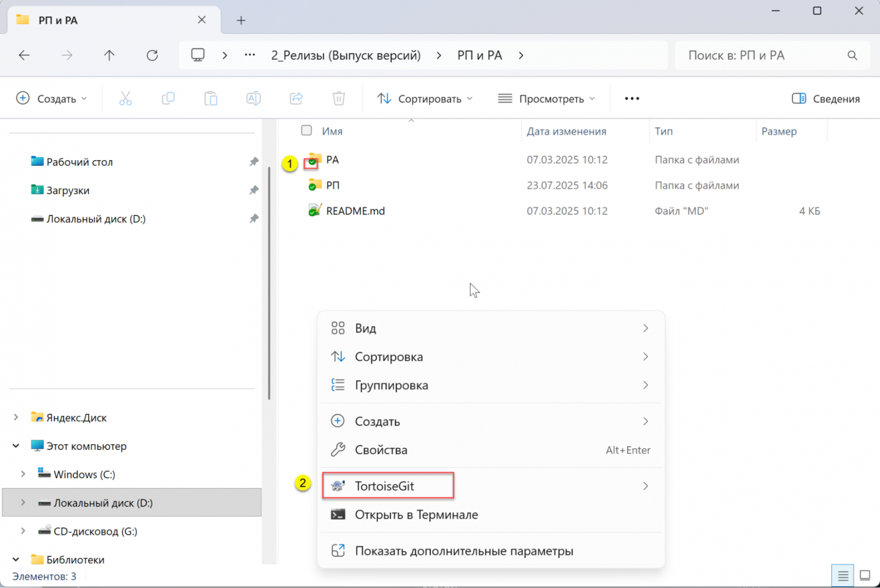This screenshot has width=880, height=588.
Task: Click the Refresh icon in the navigation bar
Action: tap(152, 55)
